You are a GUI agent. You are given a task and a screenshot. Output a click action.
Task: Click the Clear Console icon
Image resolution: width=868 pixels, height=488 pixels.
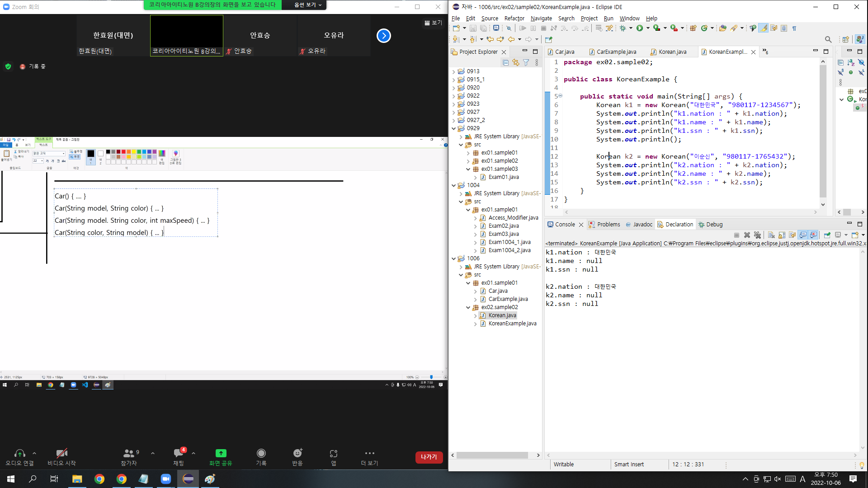tap(771, 235)
